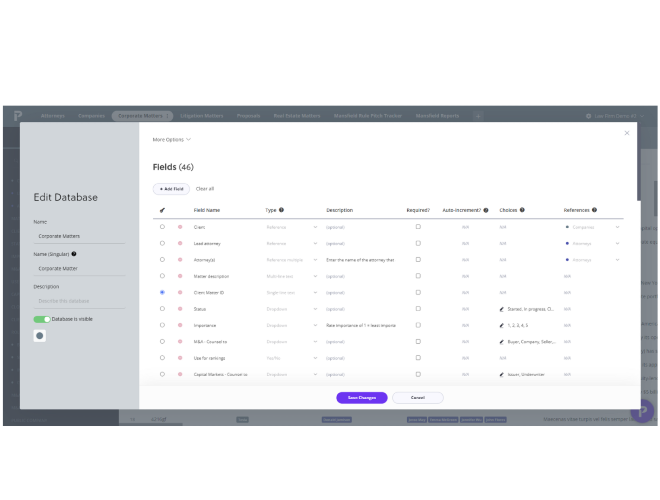Close the Edit Database dialog
This screenshot has width=660, height=500.
627,133
